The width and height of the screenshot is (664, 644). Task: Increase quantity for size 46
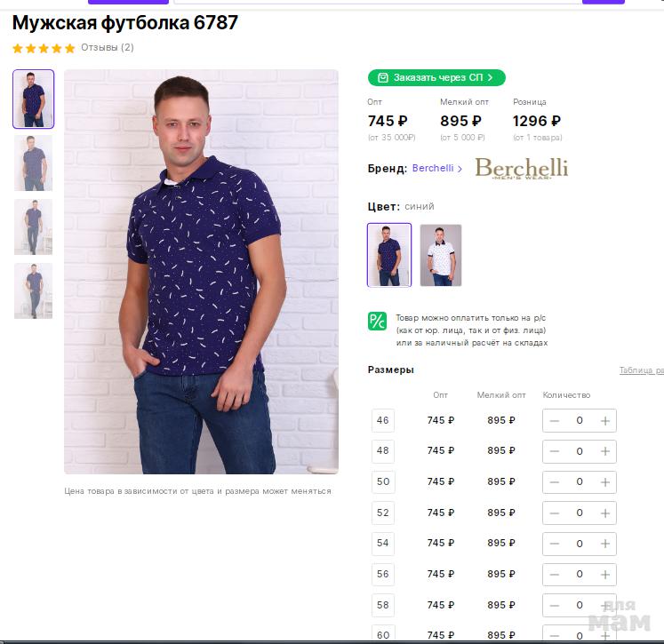(x=605, y=421)
